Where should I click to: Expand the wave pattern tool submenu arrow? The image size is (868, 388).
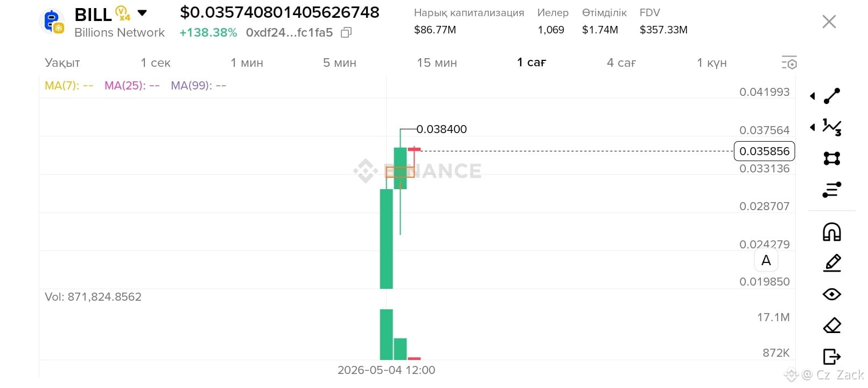point(812,128)
